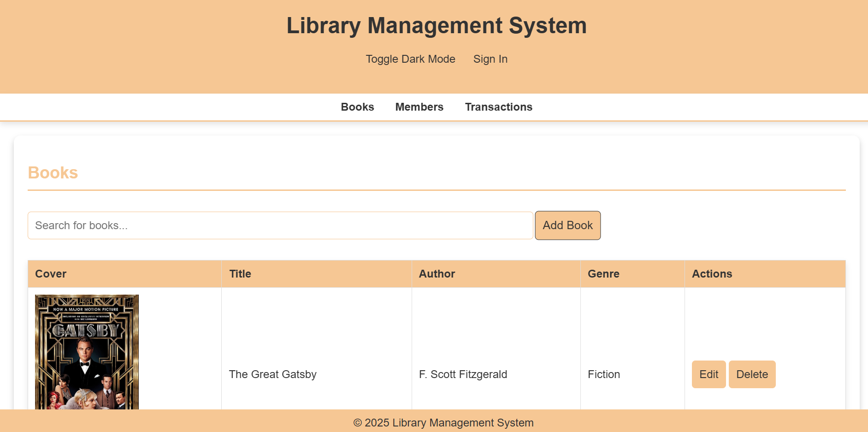Delete The Great Gatsby book
The image size is (868, 432).
(x=752, y=374)
